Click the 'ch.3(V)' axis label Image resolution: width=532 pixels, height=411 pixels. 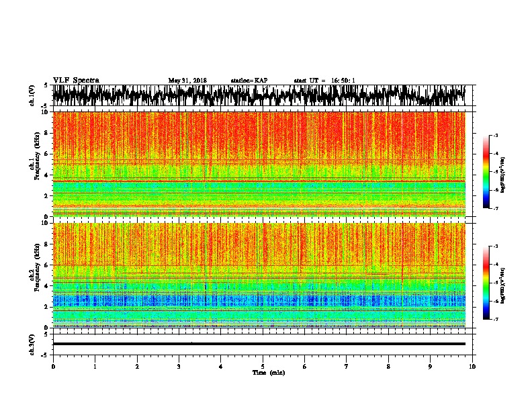tap(32, 345)
